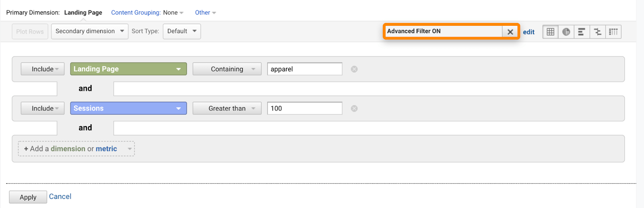Change the Containing match type dropdown
The width and height of the screenshot is (644, 208).
[x=227, y=69]
